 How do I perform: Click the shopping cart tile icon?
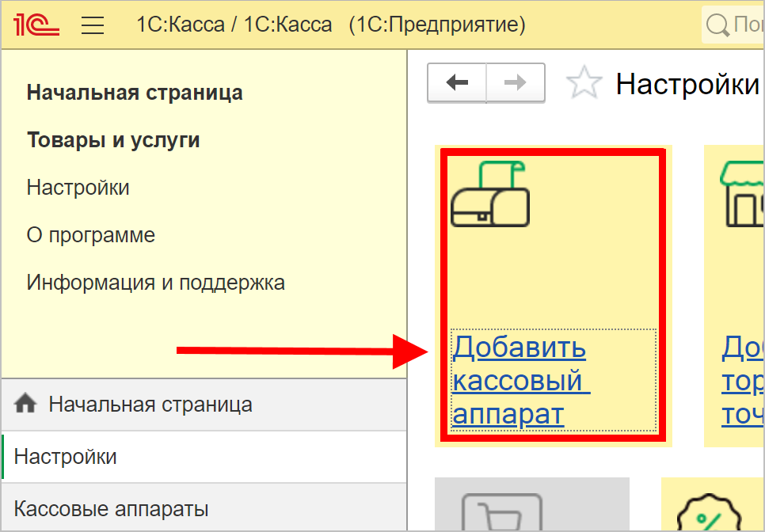click(x=502, y=512)
